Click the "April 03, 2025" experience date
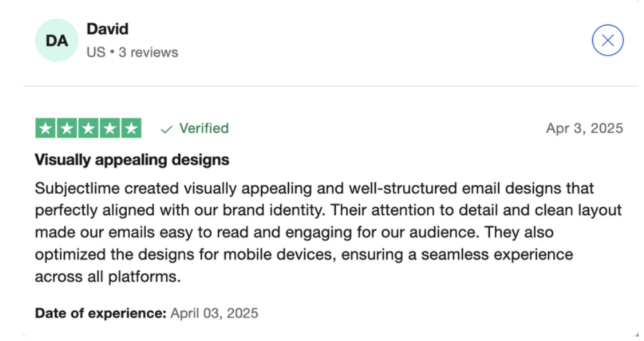The image size is (644, 341). coord(214,313)
